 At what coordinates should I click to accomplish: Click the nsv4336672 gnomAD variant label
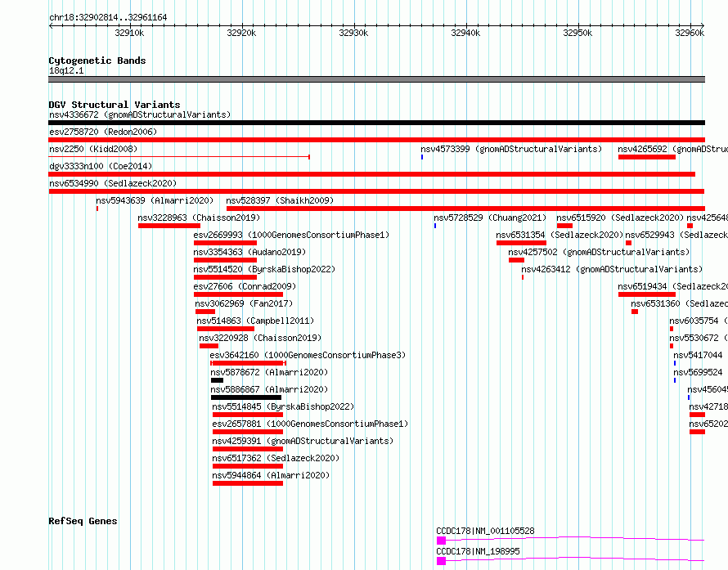(x=140, y=114)
